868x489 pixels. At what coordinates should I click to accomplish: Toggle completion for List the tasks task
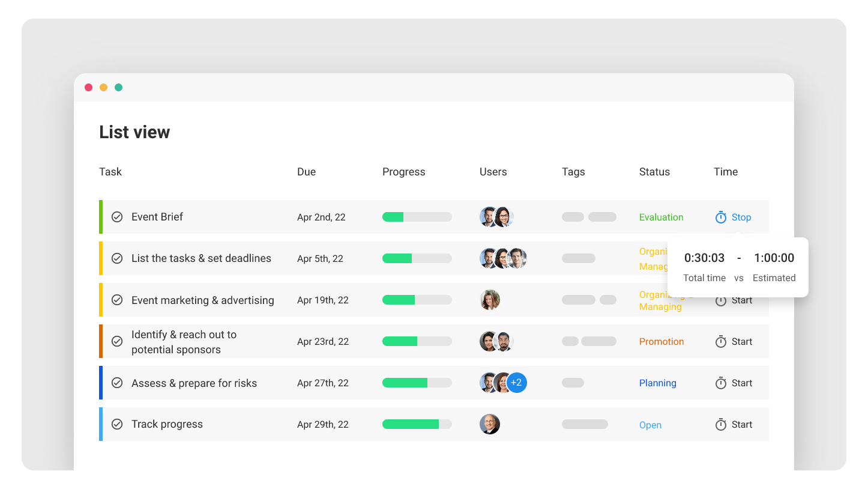tap(117, 258)
